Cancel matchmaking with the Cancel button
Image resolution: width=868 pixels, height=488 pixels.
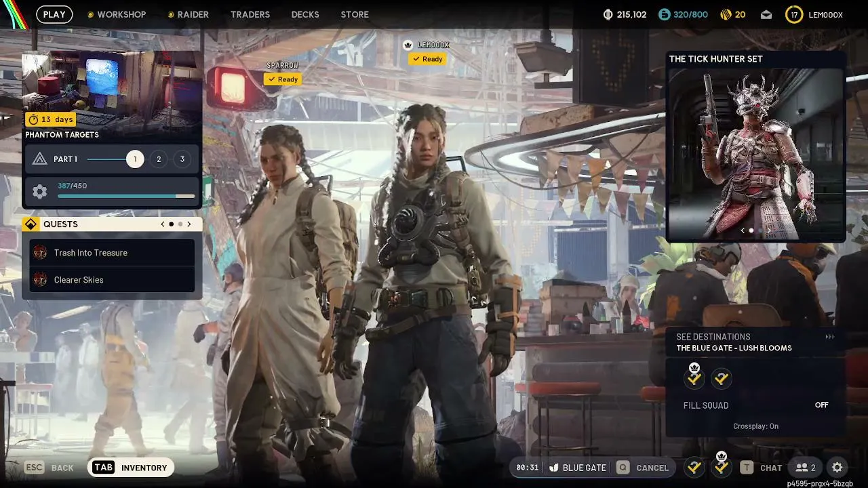(x=643, y=468)
